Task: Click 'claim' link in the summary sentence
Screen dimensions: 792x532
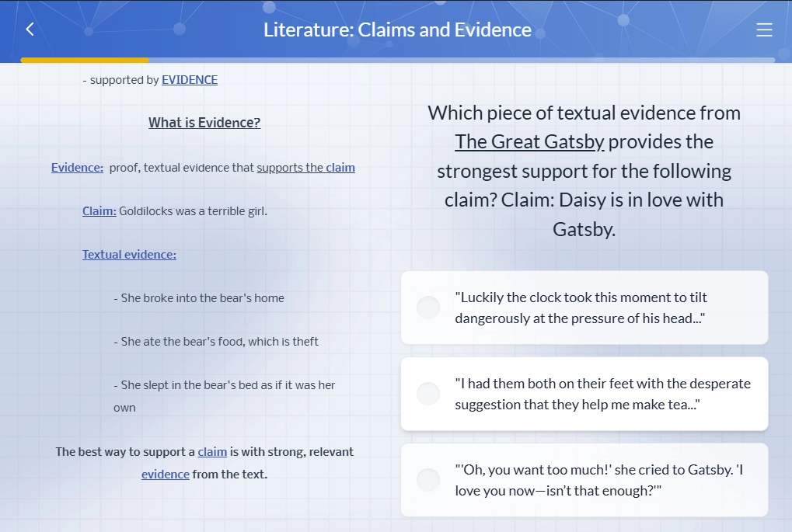Action: coord(212,452)
